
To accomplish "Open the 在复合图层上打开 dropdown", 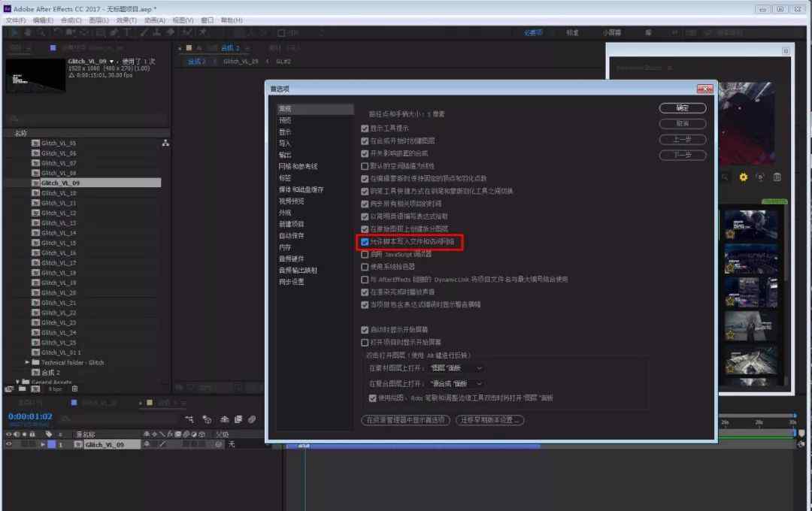I will (x=456, y=383).
